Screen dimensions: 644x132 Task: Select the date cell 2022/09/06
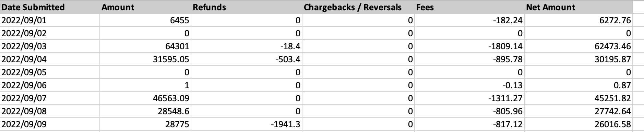[x=50, y=85]
